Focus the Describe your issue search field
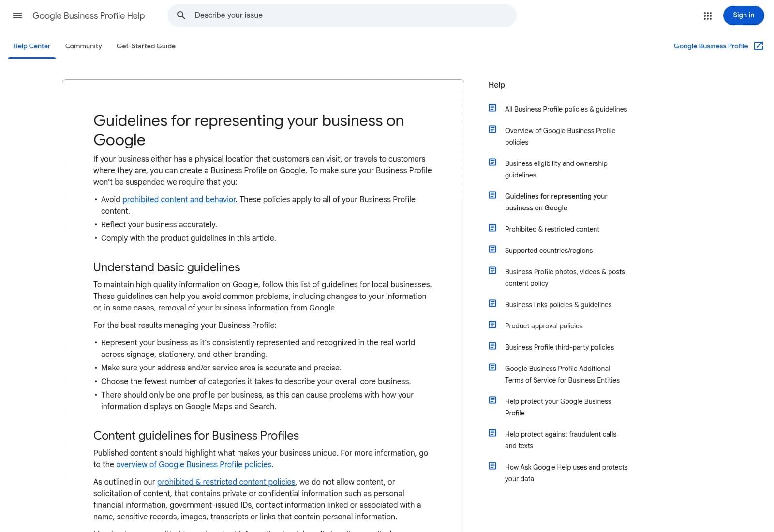The width and height of the screenshot is (774, 532). click(342, 15)
